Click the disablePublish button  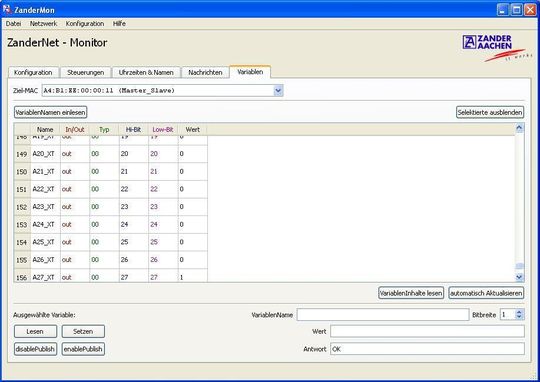(x=35, y=349)
